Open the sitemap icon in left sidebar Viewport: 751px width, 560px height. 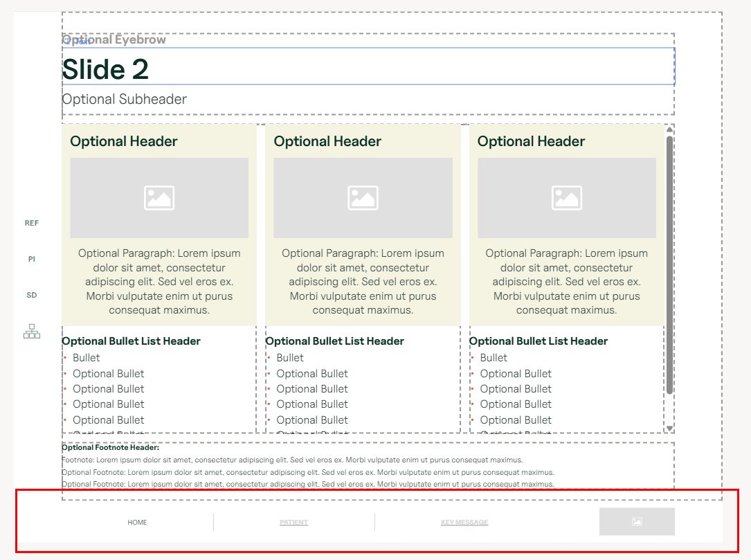pyautogui.click(x=32, y=332)
